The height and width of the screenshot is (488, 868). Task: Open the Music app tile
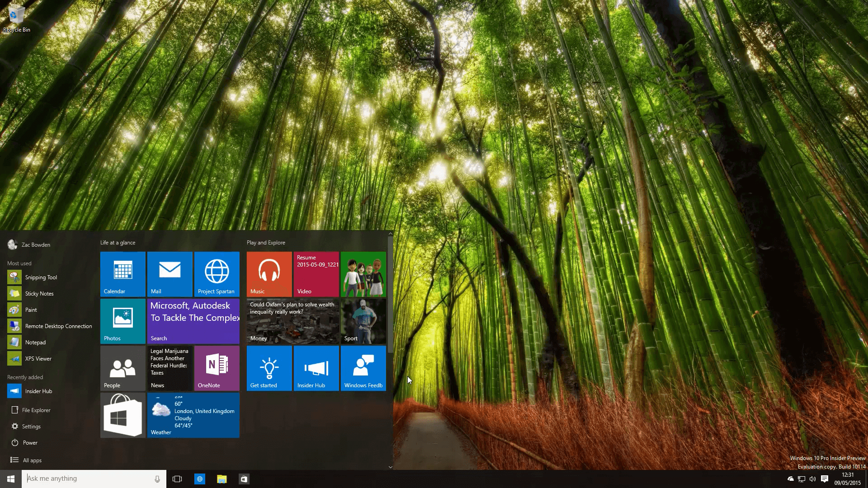(x=269, y=273)
